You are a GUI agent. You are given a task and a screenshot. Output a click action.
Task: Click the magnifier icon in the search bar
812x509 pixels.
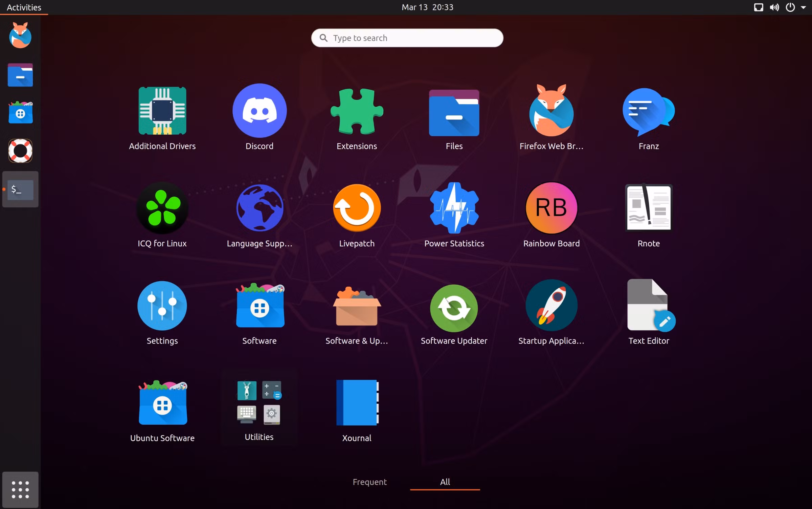click(323, 38)
